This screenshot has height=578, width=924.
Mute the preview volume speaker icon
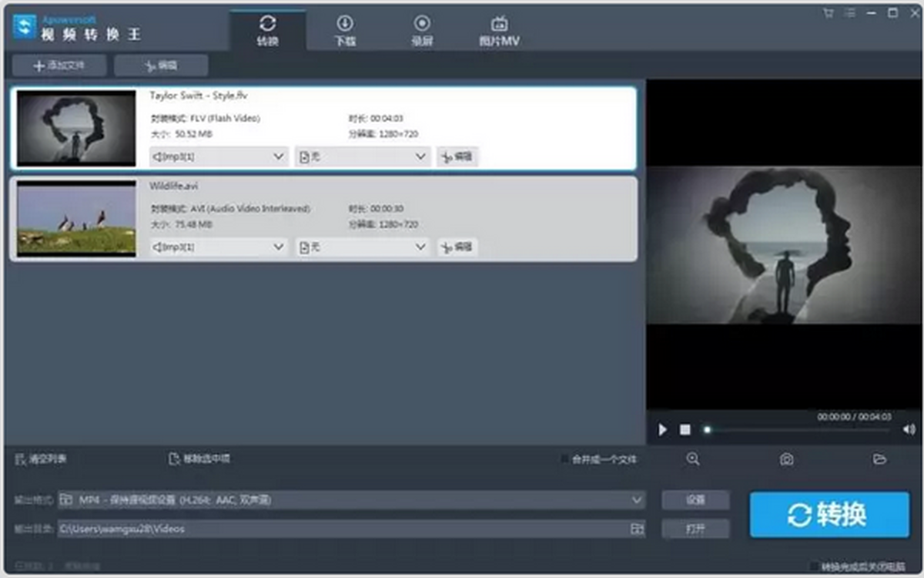(909, 430)
